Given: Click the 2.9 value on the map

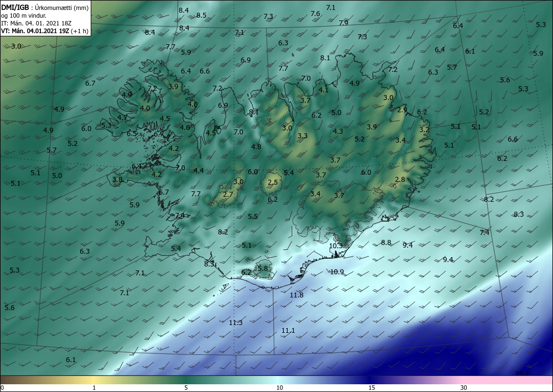Looking at the screenshot, I should pos(402,110).
